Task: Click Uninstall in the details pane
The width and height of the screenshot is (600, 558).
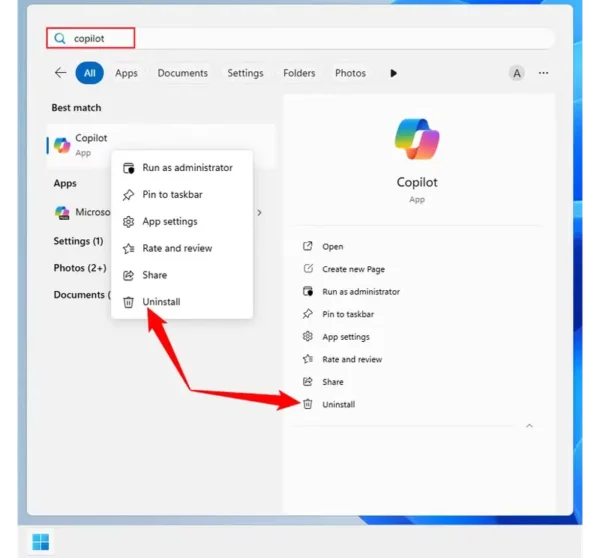Action: click(339, 405)
